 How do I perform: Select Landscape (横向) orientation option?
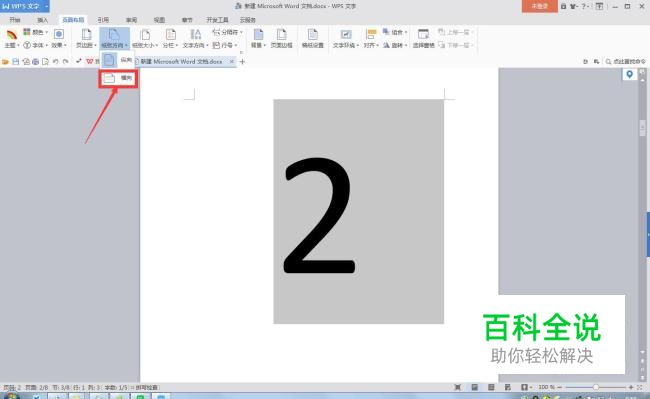tap(118, 78)
